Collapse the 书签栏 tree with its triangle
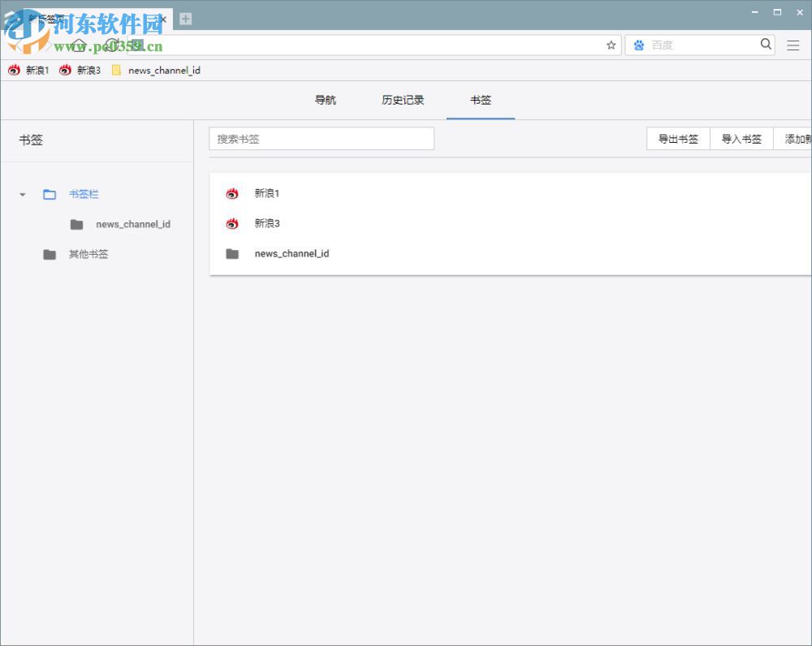 [x=22, y=194]
